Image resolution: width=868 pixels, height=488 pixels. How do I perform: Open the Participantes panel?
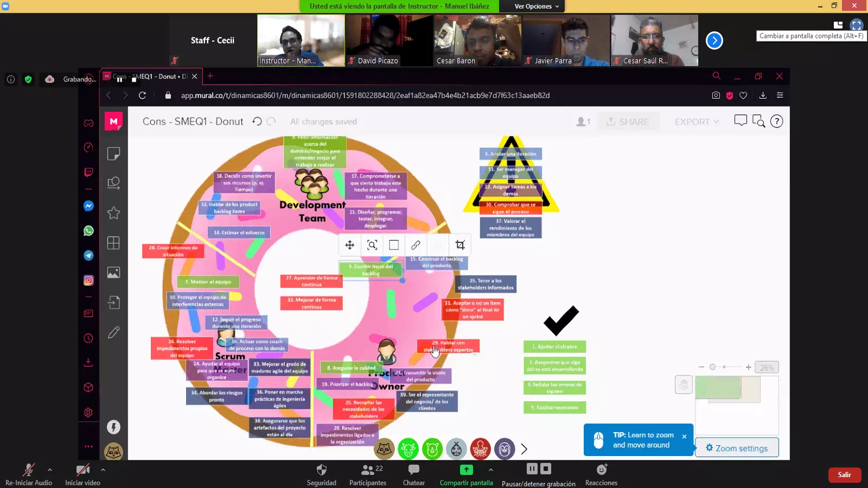point(368,474)
